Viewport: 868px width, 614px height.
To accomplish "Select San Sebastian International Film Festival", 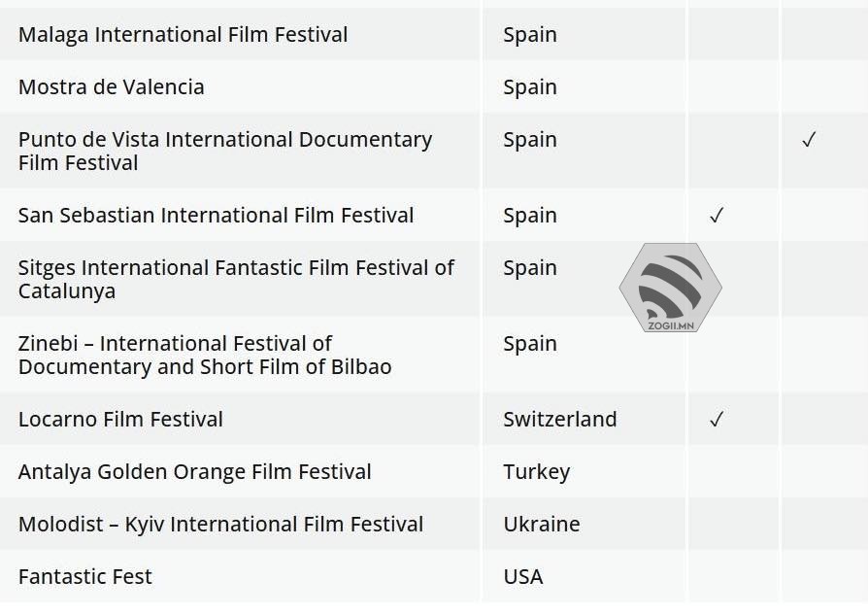I will click(x=216, y=216).
